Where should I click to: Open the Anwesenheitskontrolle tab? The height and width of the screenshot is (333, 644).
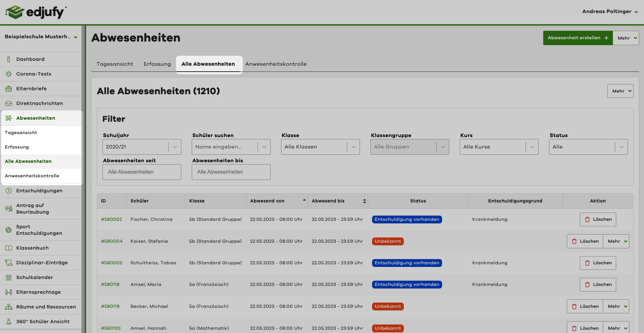tap(276, 64)
